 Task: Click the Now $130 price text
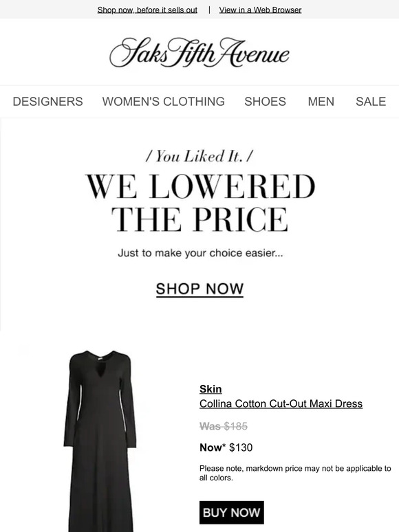(226, 447)
